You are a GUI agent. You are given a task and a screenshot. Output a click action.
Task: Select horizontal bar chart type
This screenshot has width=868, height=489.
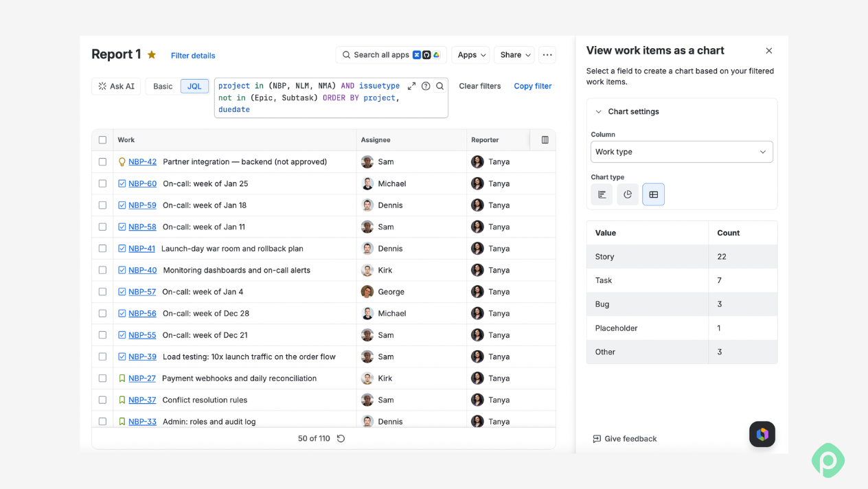[602, 194]
